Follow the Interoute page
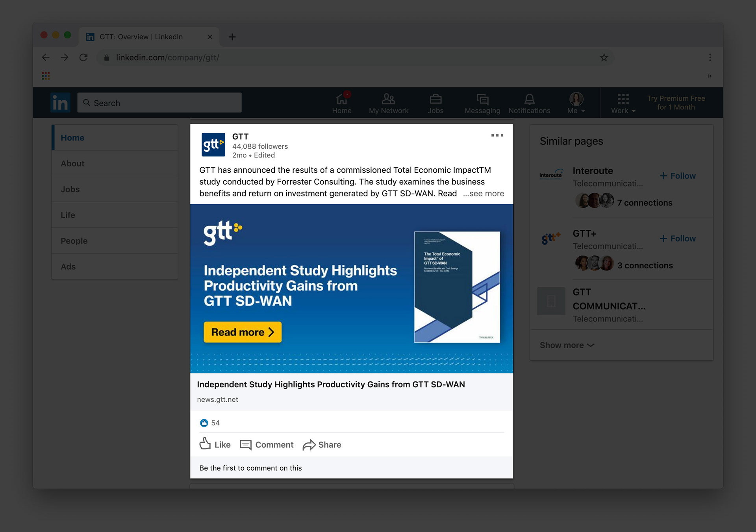This screenshot has width=756, height=532. point(678,176)
